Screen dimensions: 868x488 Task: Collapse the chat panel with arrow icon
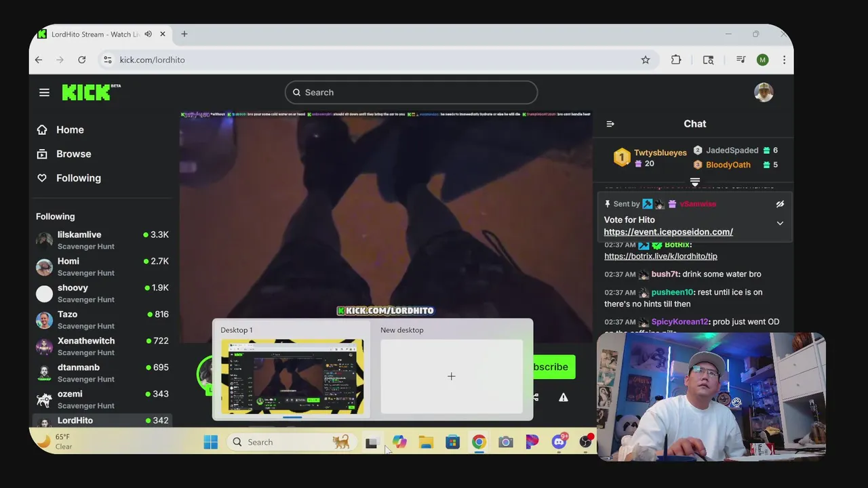pos(610,124)
